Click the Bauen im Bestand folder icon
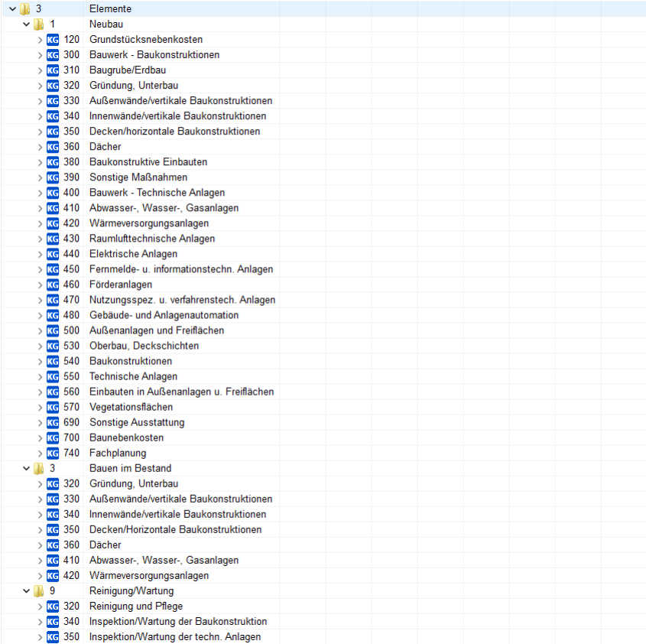Viewport: 646px width, 644px height. [38, 468]
